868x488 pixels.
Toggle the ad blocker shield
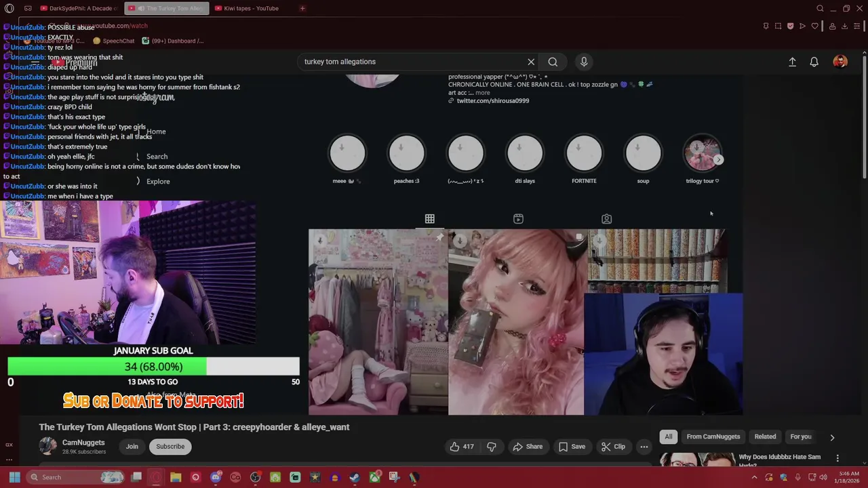tap(790, 26)
